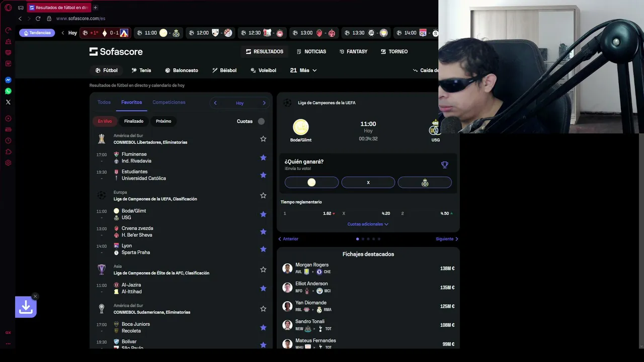Open the Opera sidebar extensions cube
644x362 pixels.
[x=8, y=152]
